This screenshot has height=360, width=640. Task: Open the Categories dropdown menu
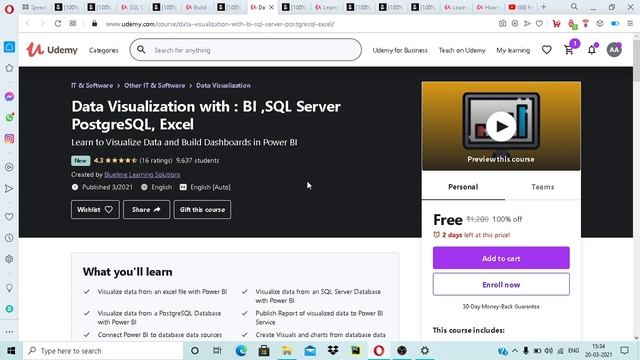tap(103, 50)
